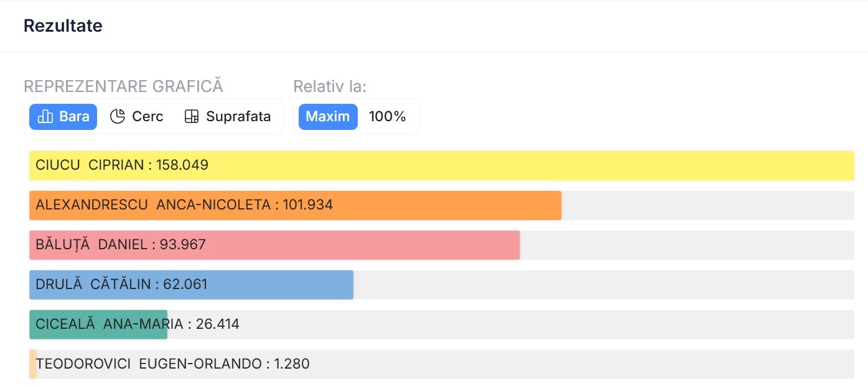Select the Bara representation button
This screenshot has width=868, height=386.
pos(63,116)
